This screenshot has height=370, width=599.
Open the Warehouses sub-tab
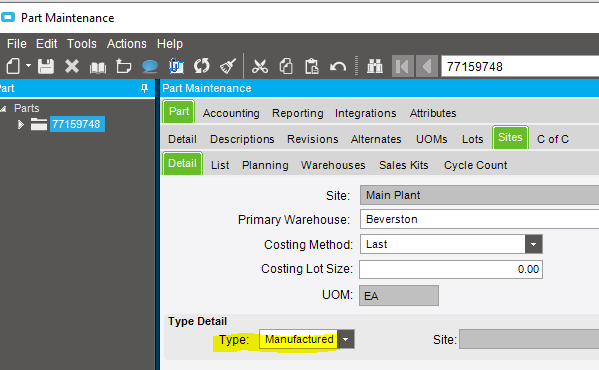coord(333,165)
